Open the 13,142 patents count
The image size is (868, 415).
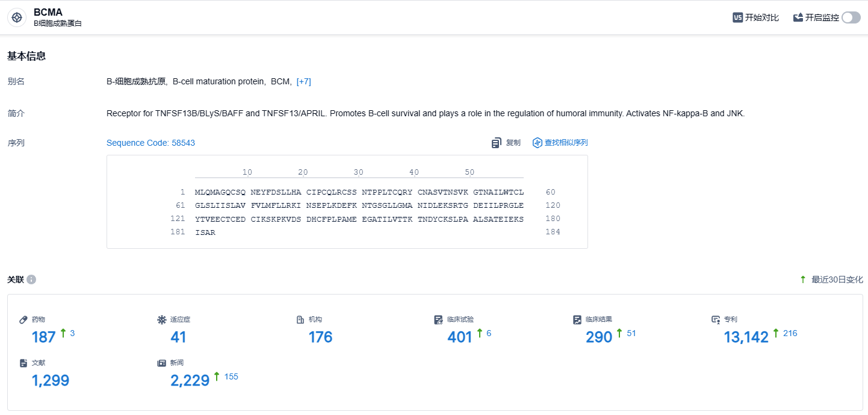pos(746,337)
